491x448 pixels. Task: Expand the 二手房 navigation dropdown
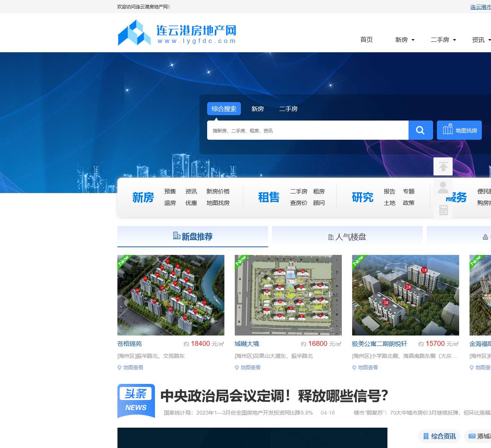tap(443, 40)
